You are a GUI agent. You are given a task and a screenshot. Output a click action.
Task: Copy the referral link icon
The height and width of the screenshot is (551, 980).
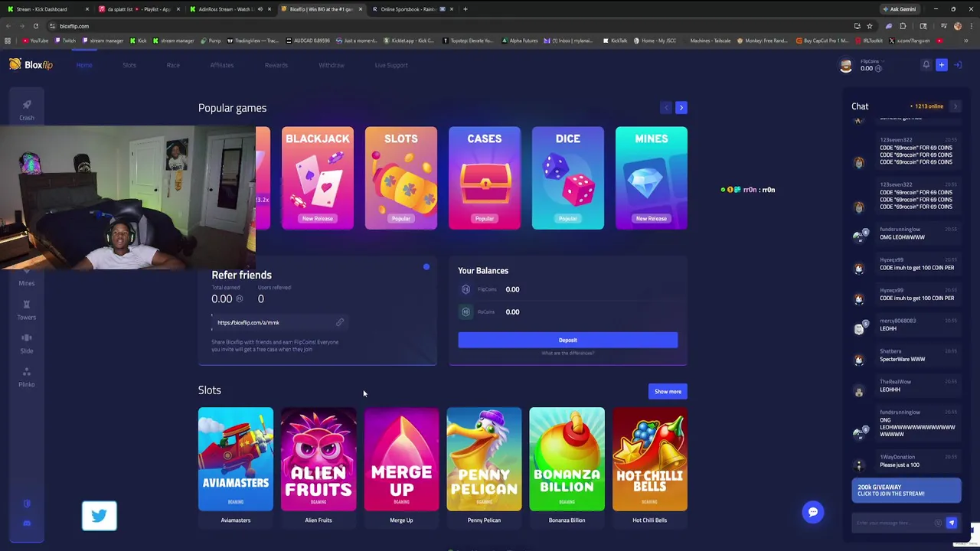click(340, 322)
